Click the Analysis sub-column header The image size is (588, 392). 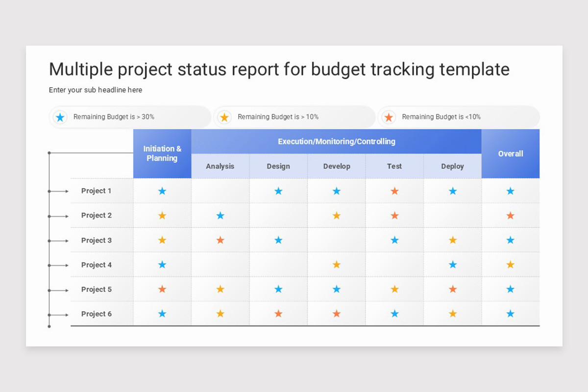click(x=220, y=166)
